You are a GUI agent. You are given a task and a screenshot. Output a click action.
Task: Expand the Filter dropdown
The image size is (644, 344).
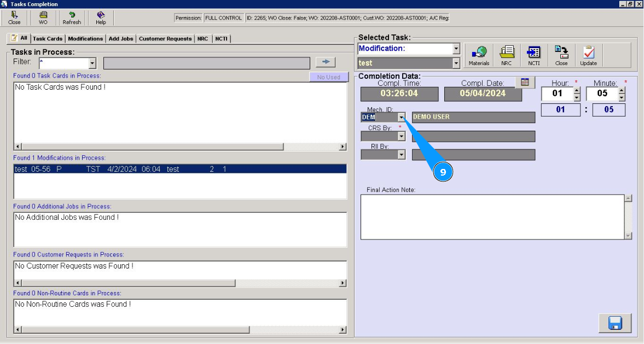[x=92, y=63]
